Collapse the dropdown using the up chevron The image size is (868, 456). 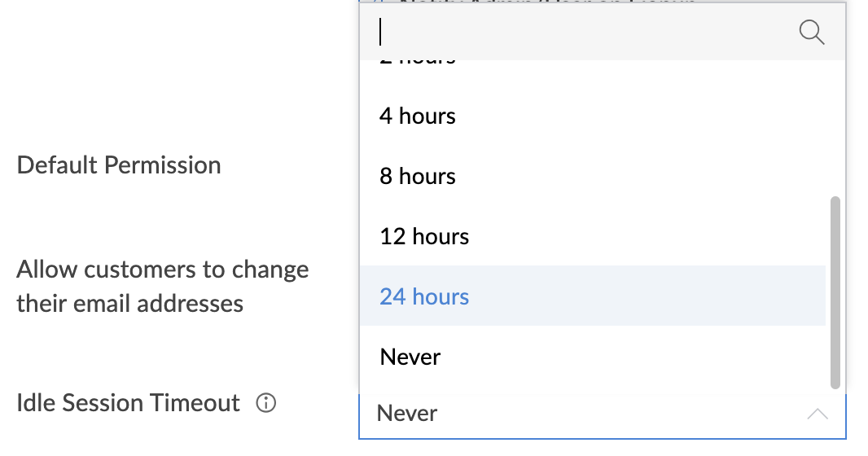817,414
